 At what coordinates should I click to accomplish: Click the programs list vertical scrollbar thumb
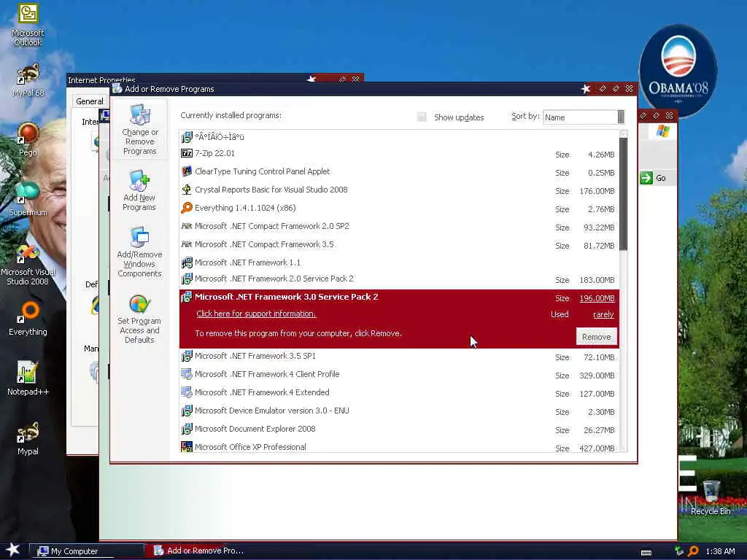pyautogui.click(x=623, y=194)
